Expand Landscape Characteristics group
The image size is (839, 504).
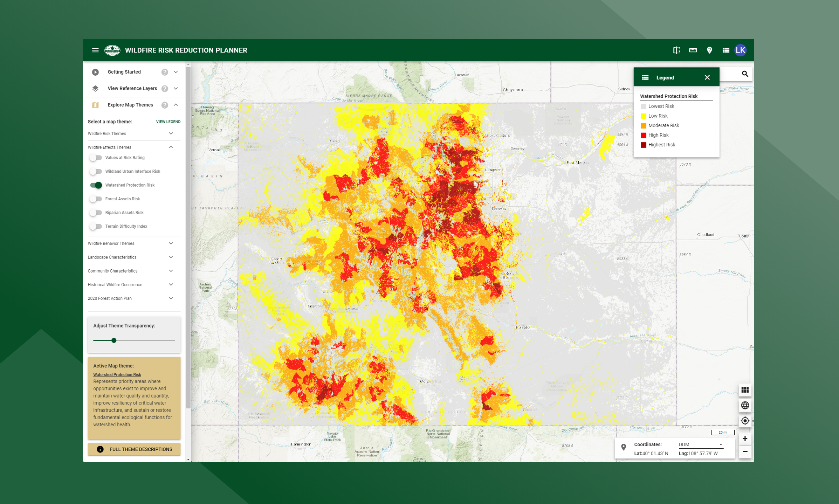(171, 257)
